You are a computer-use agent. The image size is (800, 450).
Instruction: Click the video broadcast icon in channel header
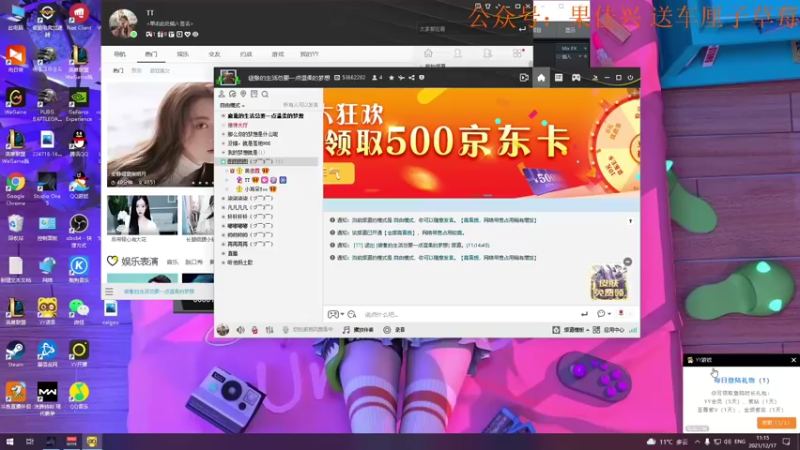[x=523, y=78]
